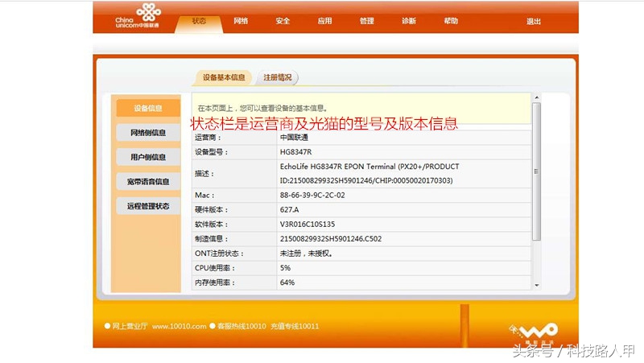The width and height of the screenshot is (644, 363).
Task: Open the 诊断 menu
Action: pos(409,21)
